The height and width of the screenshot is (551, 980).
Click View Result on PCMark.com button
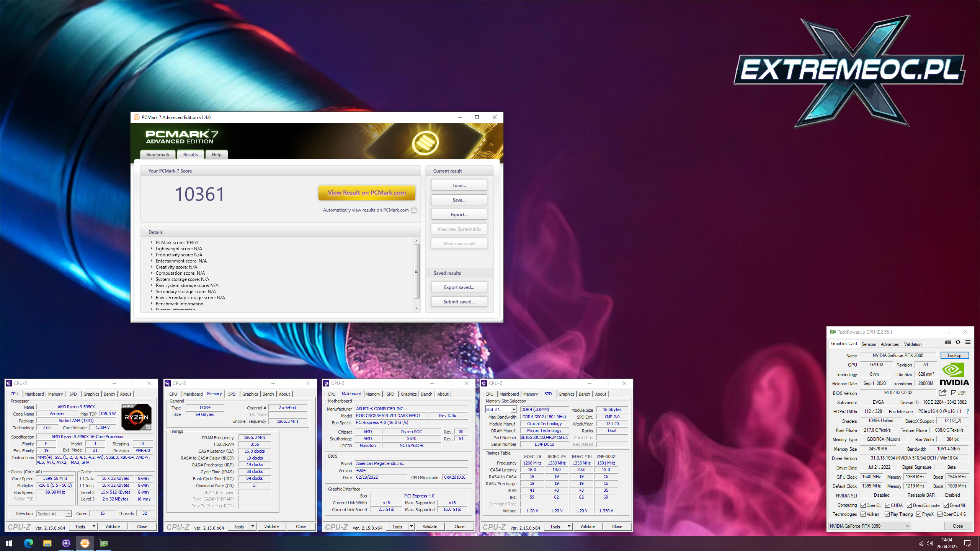[x=367, y=193]
